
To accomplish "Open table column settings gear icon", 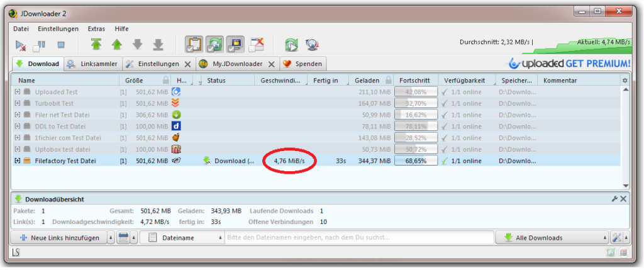I will click(x=625, y=81).
